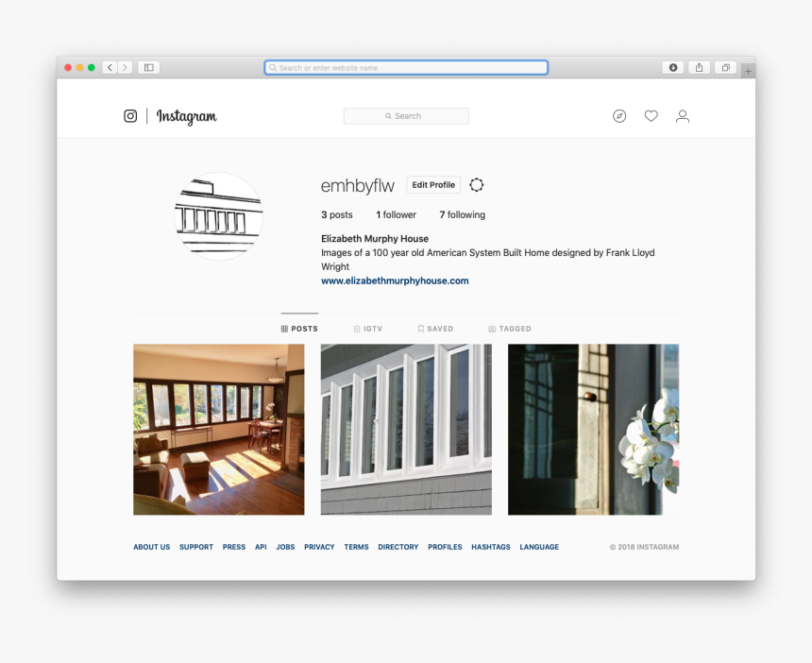The width and height of the screenshot is (812, 663).
Task: Click the Instagram camera logo icon
Action: point(130,116)
